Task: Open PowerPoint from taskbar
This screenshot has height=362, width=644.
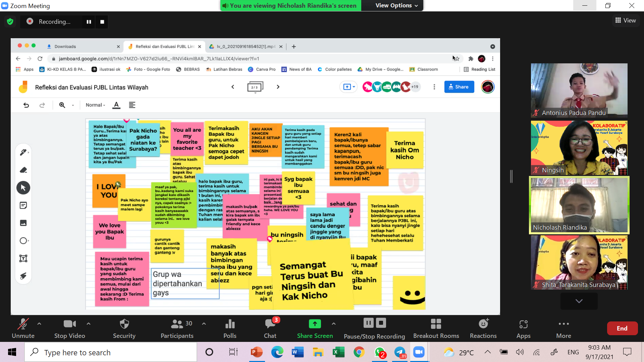Action: pyautogui.click(x=257, y=352)
